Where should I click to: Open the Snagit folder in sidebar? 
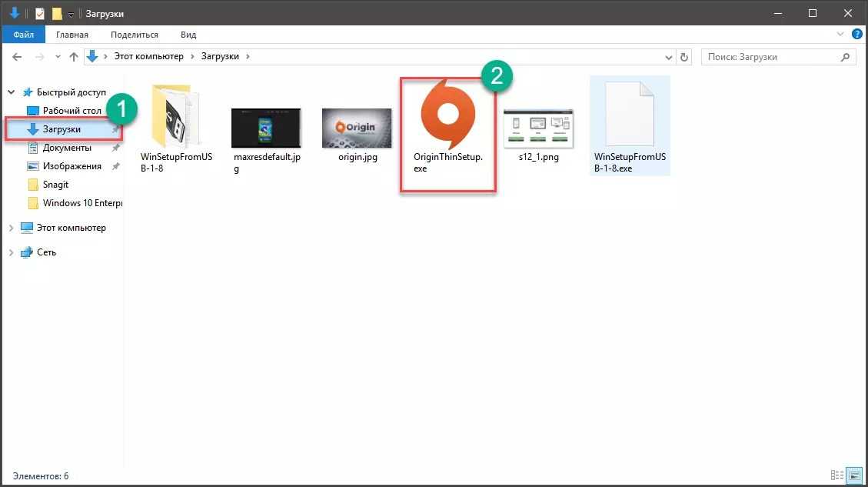tap(55, 185)
